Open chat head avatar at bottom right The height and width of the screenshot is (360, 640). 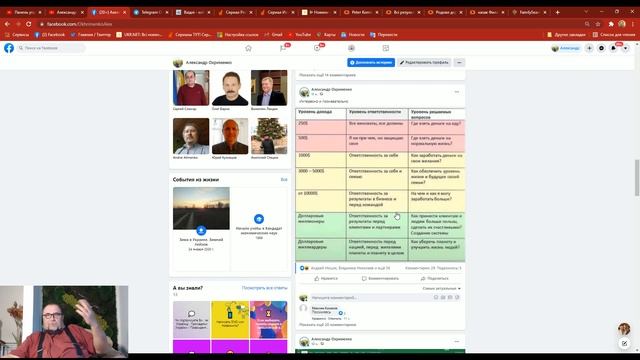pyautogui.click(x=624, y=328)
